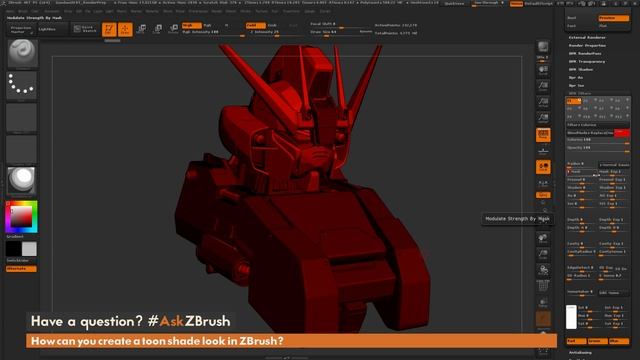The height and width of the screenshot is (360, 640).
Task: Select the black secondary color swatch
Action: point(13,249)
